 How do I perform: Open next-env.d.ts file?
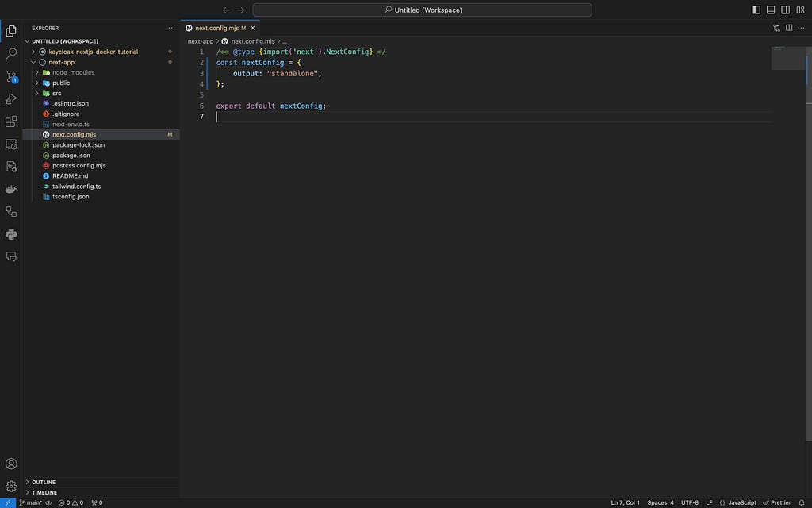(x=101, y=125)
